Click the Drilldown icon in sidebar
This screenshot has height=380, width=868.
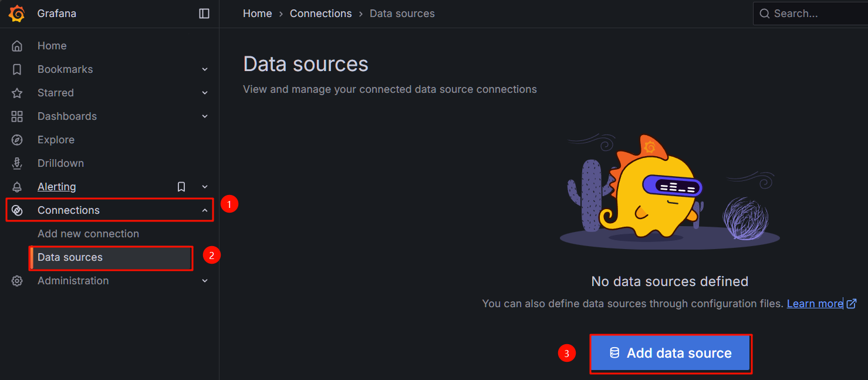pos(17,163)
